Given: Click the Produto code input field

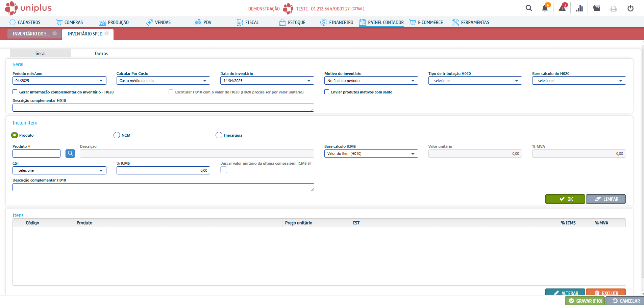Looking at the screenshot, I should (x=36, y=154).
